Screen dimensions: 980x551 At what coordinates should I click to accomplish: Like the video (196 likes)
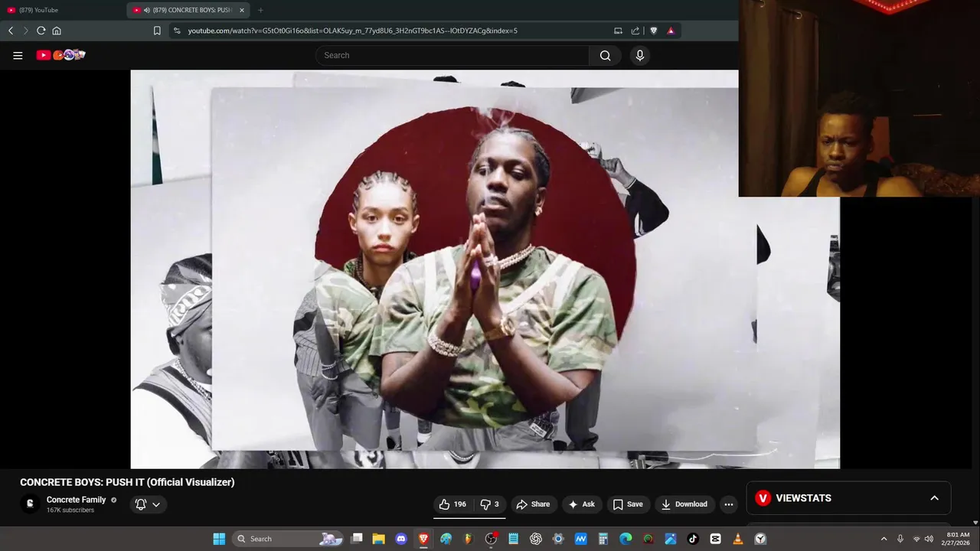click(452, 504)
